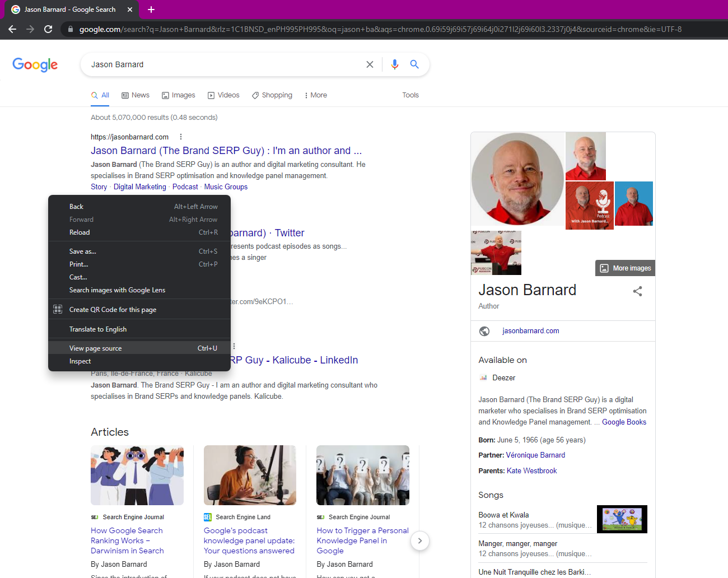Click the globe icon next to jasonbarnard.com
This screenshot has height=578, width=728.
484,331
